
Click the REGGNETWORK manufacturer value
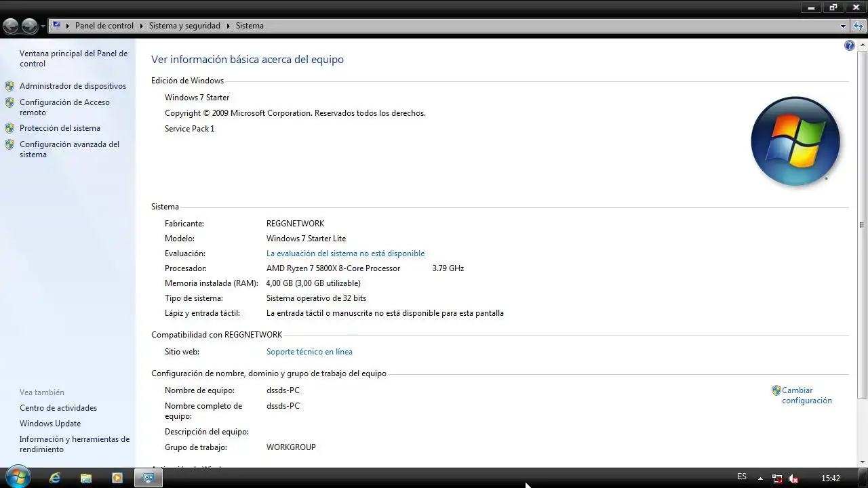coord(295,224)
